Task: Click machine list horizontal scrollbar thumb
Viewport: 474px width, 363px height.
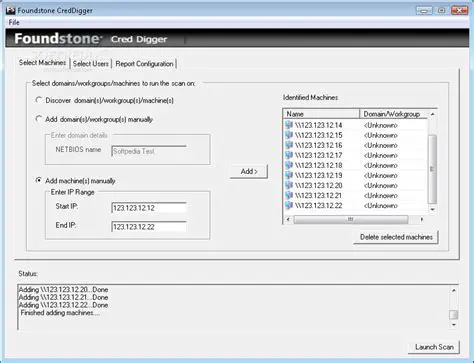Action: point(351,219)
